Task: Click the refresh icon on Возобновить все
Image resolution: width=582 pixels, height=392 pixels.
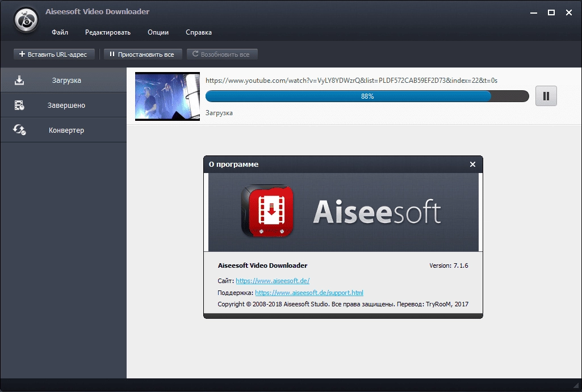Action: (195, 54)
